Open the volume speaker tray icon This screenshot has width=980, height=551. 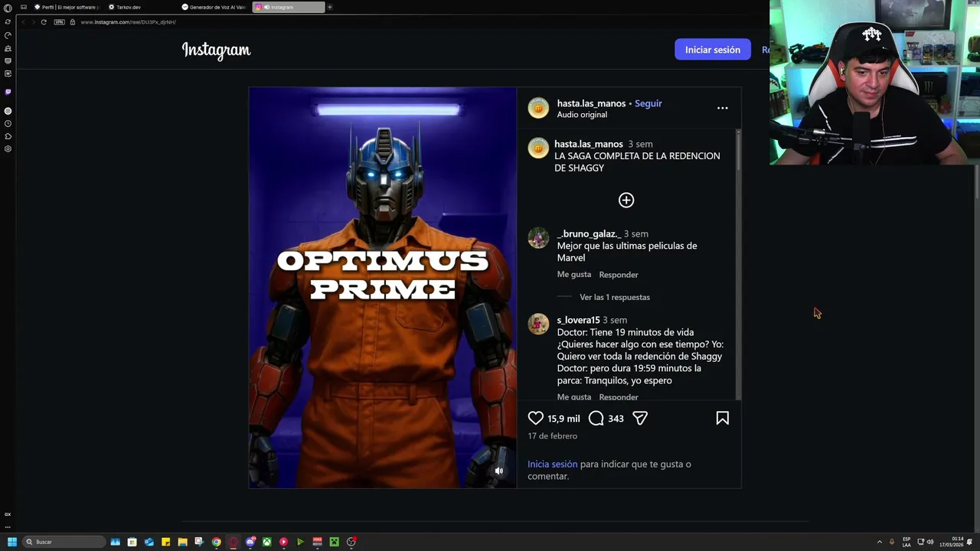pos(930,542)
